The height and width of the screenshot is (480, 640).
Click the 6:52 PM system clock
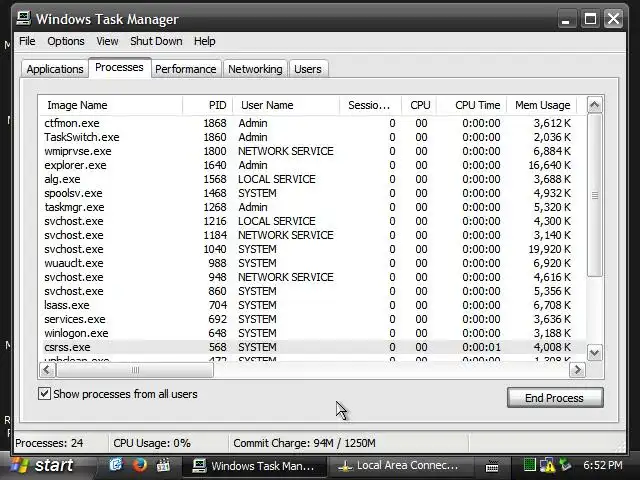tap(602, 465)
